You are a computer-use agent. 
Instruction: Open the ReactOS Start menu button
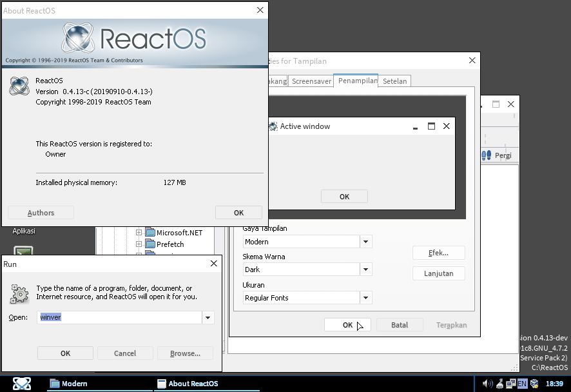coord(22,383)
